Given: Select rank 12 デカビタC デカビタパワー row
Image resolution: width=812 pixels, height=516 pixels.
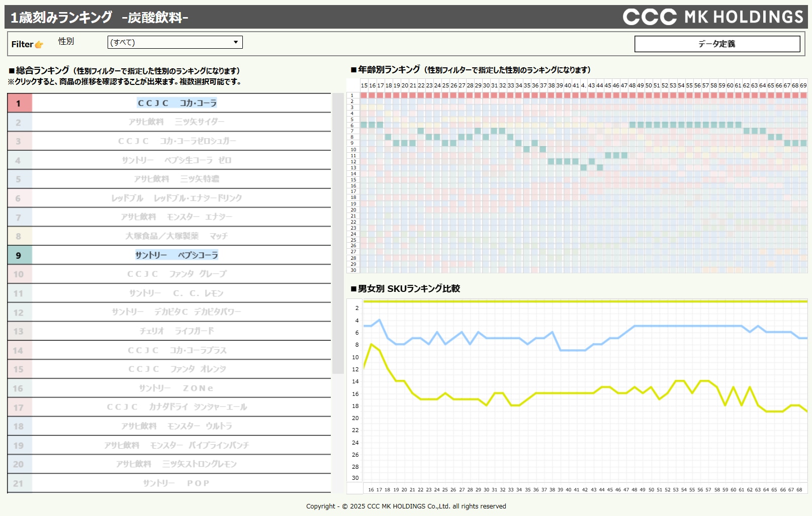Looking at the screenshot, I should coord(169,312).
